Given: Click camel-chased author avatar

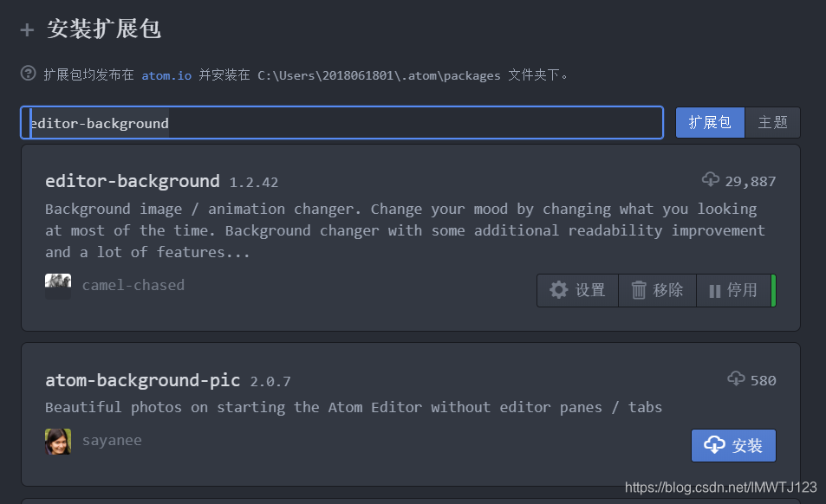Looking at the screenshot, I should tap(58, 286).
